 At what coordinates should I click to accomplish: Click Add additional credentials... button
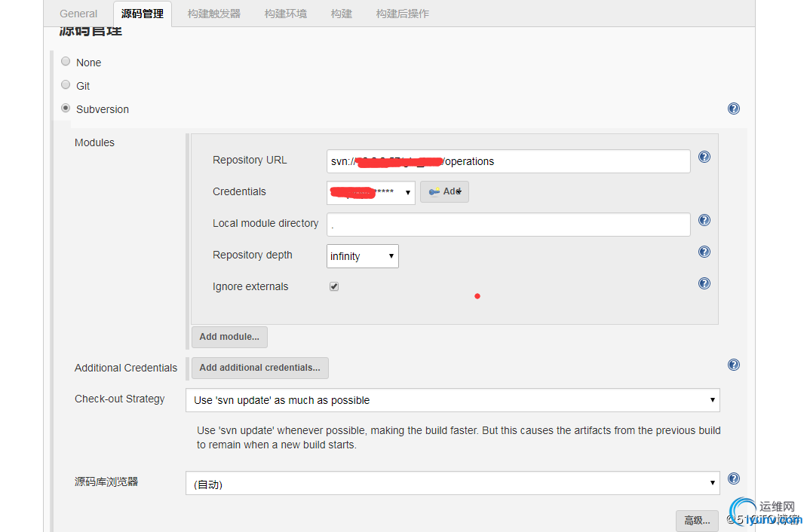point(260,368)
